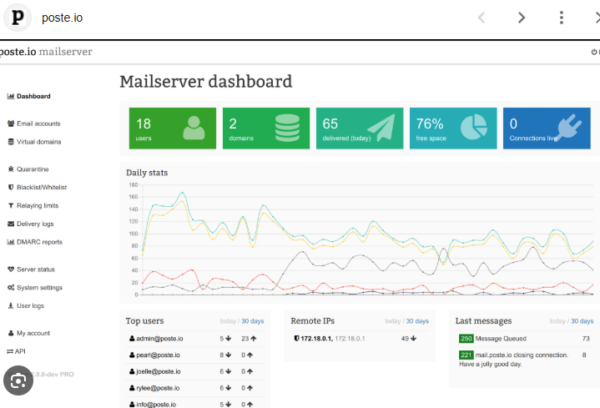Open DMARC reports link
600x408 pixels.
[39, 242]
